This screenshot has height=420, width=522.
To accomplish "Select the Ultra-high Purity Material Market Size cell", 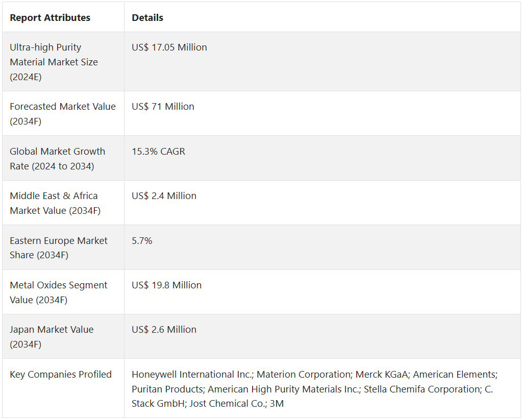I will click(x=54, y=62).
